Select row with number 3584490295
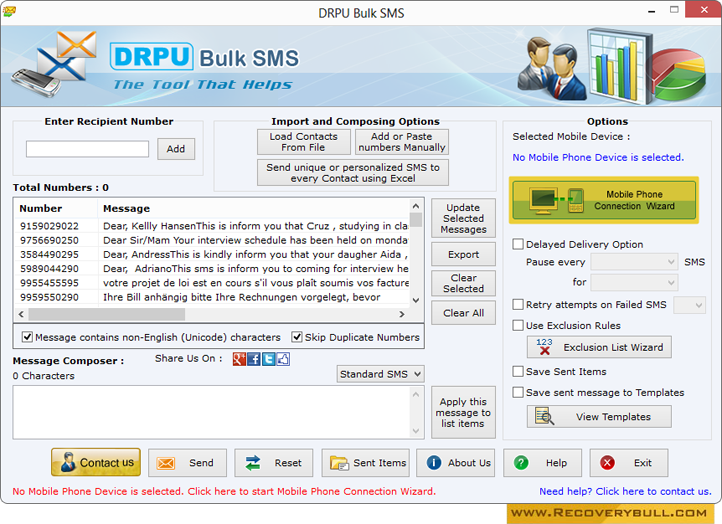The height and width of the screenshot is (524, 722). tap(212, 254)
